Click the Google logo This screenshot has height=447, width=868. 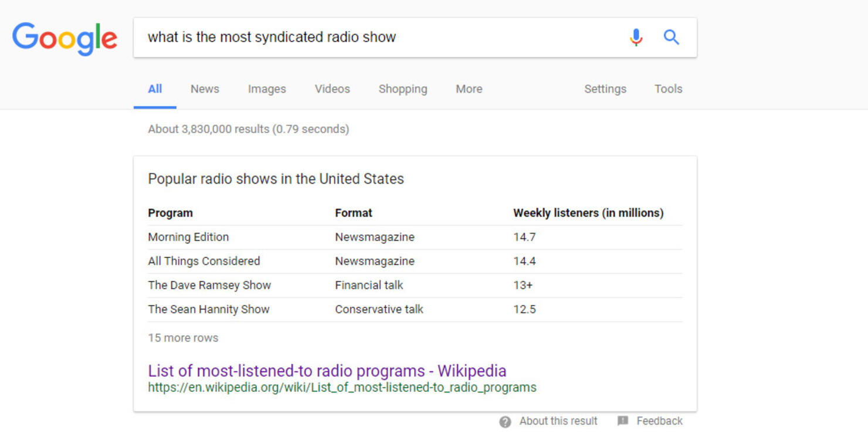click(x=65, y=39)
